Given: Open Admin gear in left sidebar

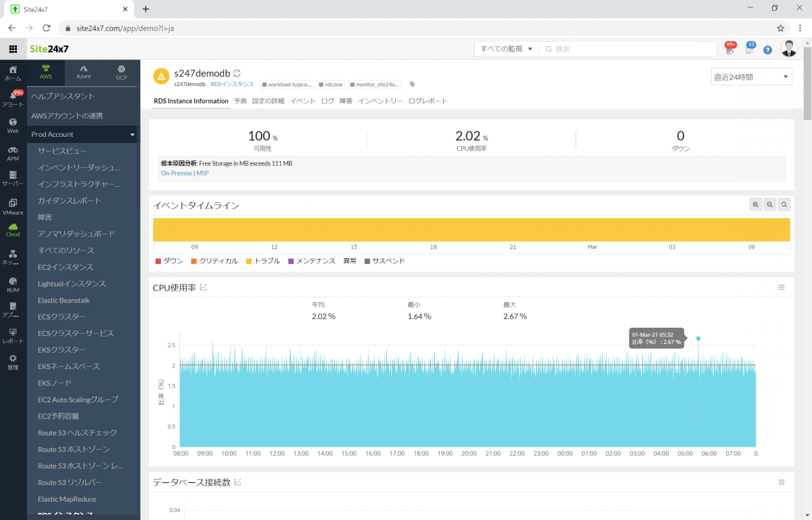Looking at the screenshot, I should (x=13, y=362).
